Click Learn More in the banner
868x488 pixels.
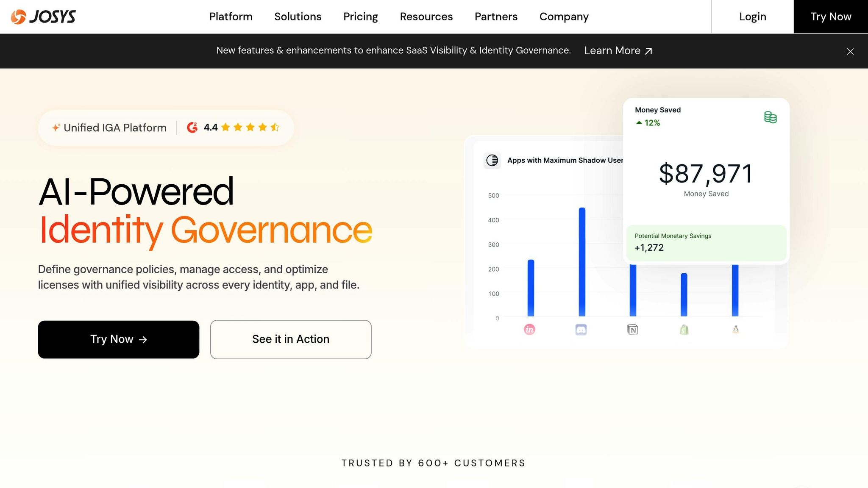click(x=618, y=51)
